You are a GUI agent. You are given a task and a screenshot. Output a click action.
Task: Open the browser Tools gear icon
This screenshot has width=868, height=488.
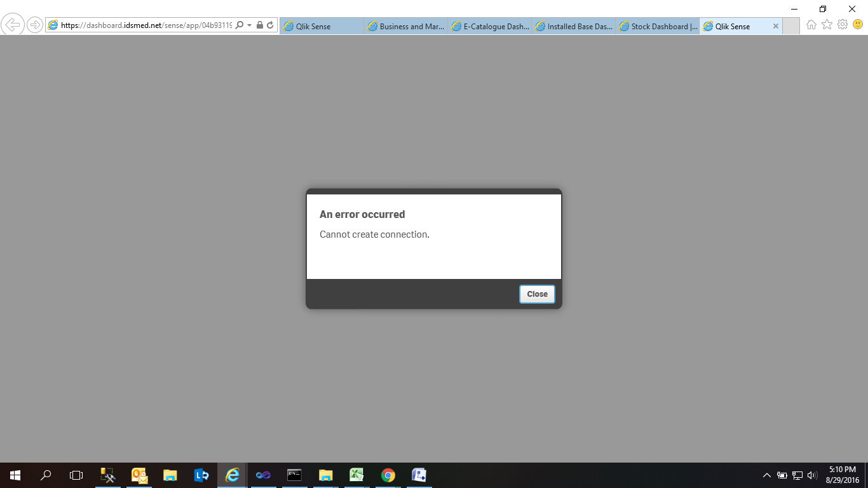tap(843, 25)
